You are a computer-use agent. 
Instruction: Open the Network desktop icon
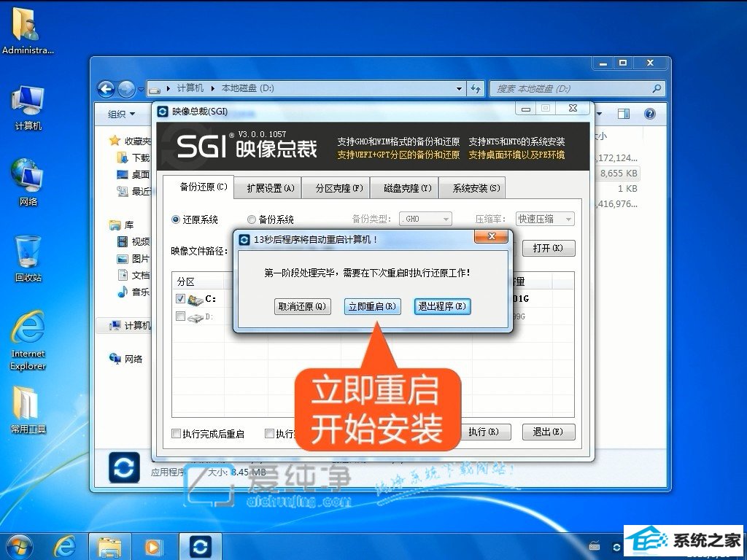click(28, 179)
